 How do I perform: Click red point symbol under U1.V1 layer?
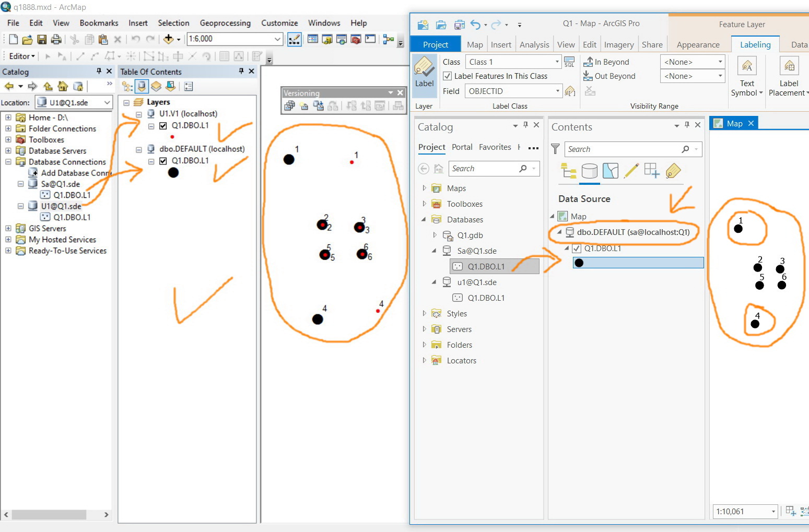point(172,137)
